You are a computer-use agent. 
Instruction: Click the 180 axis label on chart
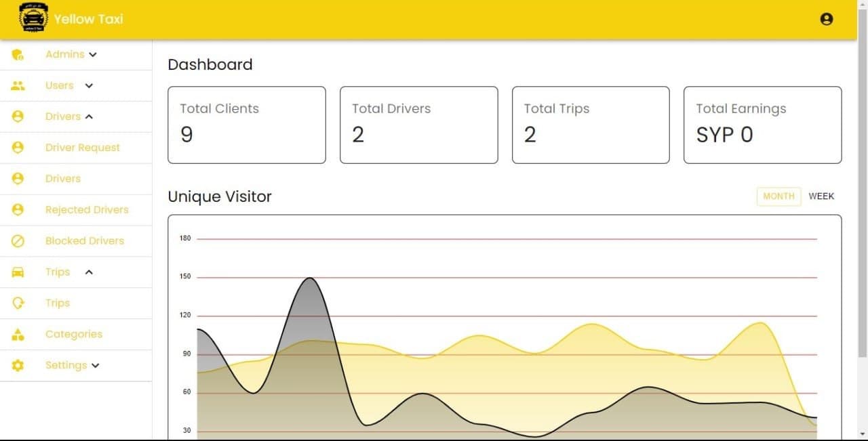185,238
